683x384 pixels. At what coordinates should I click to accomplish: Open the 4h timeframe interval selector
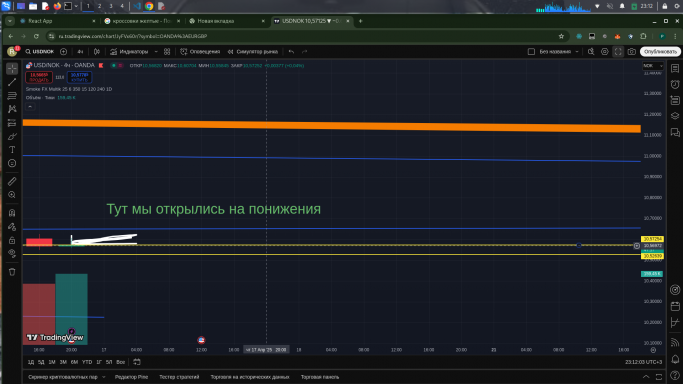(x=80, y=51)
